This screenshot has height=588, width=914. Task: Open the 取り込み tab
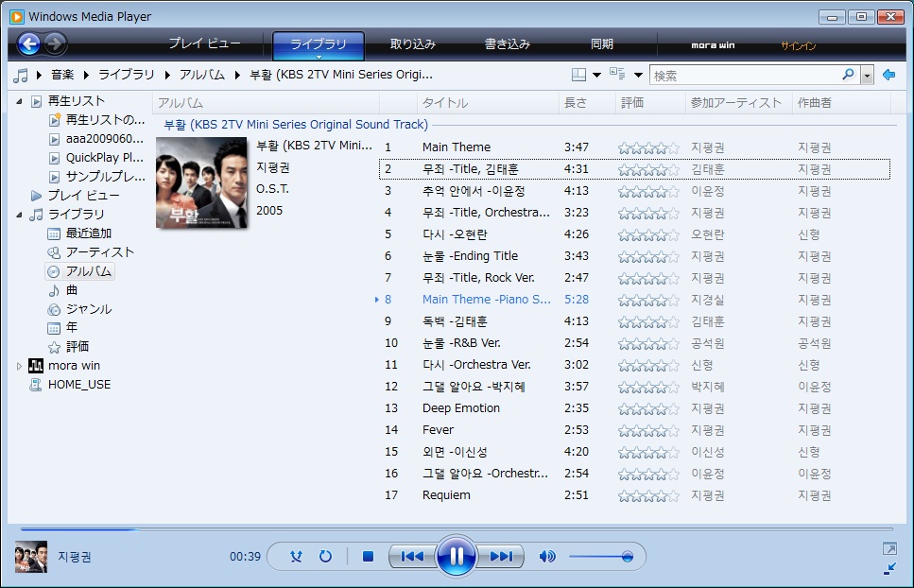[413, 44]
